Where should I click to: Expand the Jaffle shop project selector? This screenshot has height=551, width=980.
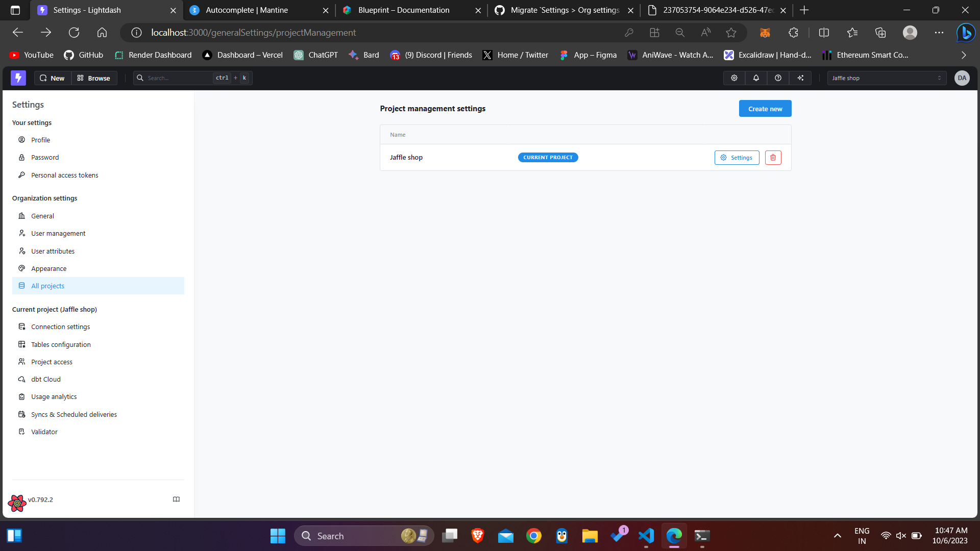point(887,78)
